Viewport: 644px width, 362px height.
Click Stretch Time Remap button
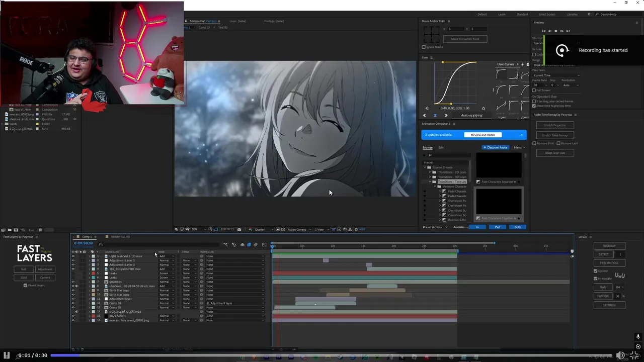click(x=554, y=135)
